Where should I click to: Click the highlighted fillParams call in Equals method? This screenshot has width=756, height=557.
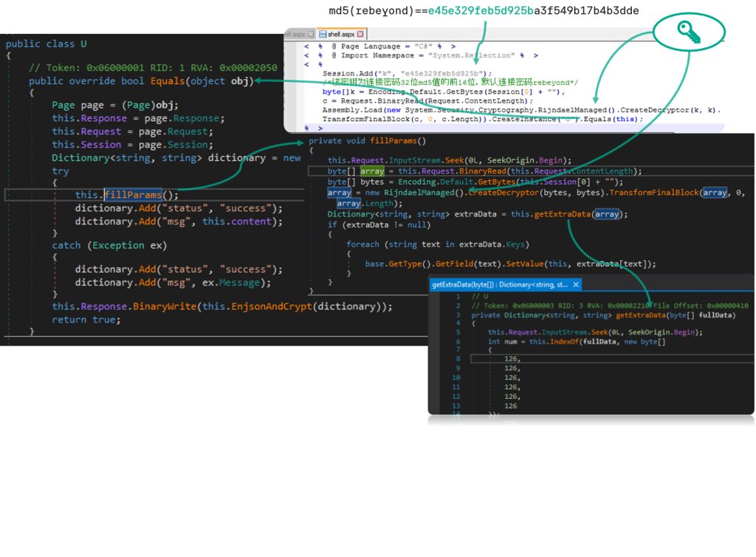coord(133,195)
